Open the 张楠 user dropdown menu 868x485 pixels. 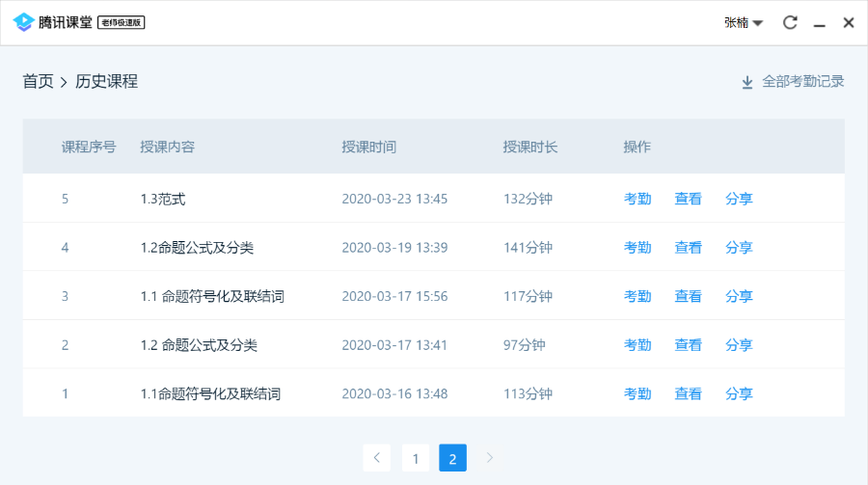point(744,22)
